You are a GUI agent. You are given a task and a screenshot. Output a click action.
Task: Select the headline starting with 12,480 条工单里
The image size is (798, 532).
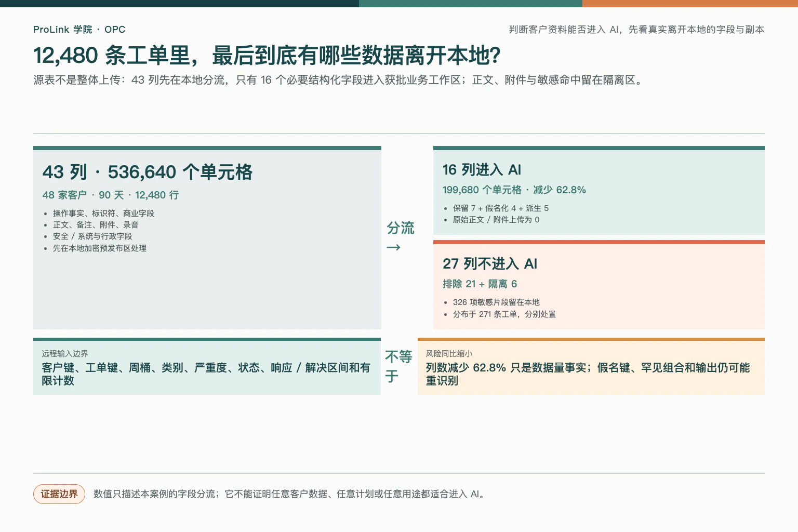(x=267, y=56)
